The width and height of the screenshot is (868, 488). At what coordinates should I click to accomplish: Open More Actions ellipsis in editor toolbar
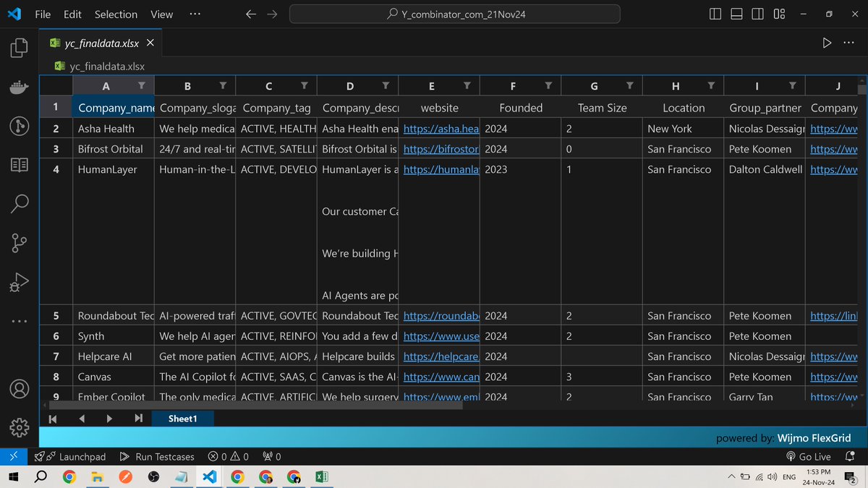tap(848, 43)
